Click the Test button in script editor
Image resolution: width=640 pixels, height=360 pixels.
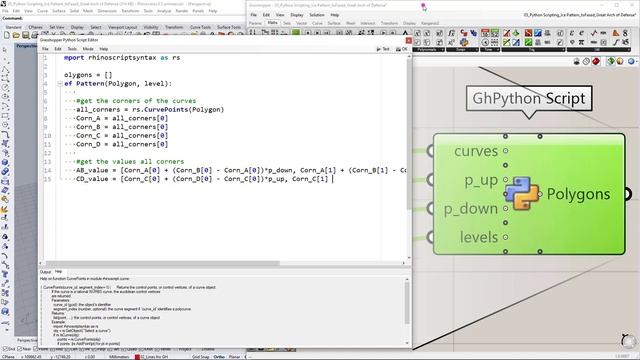[x=383, y=49]
